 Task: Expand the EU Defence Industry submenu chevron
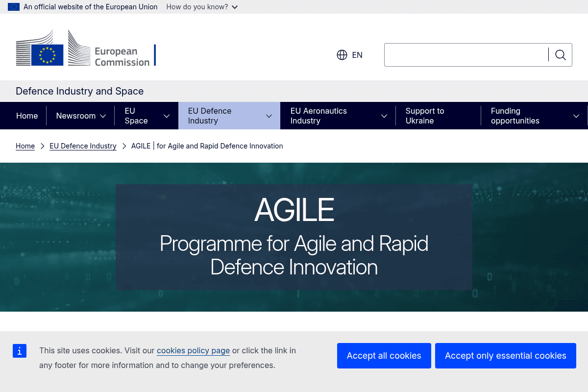(x=269, y=116)
